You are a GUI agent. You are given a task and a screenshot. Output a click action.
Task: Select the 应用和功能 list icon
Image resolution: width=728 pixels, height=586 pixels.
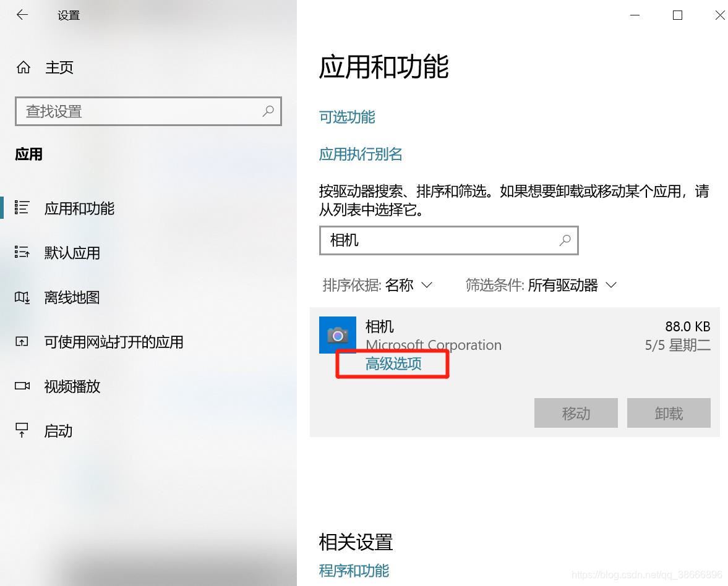(x=22, y=208)
